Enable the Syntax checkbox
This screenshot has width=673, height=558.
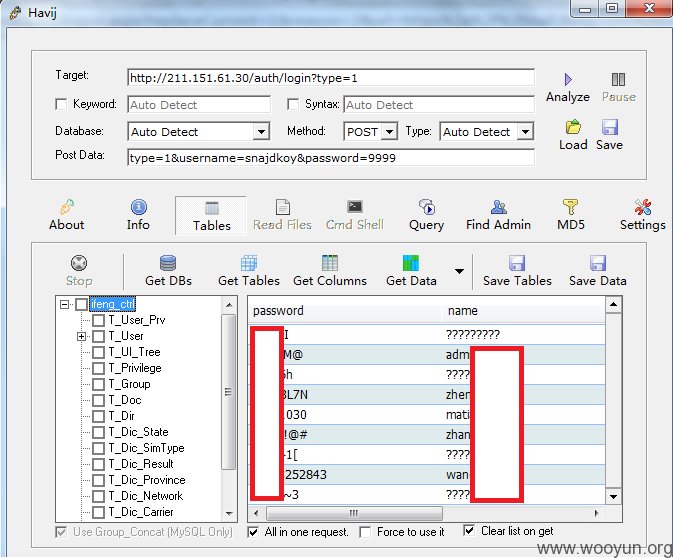(293, 104)
